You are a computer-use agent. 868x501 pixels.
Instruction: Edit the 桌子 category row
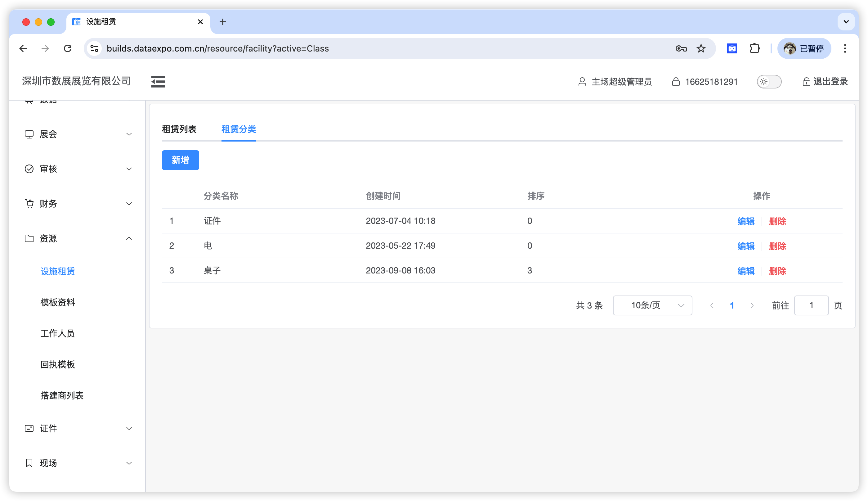746,271
